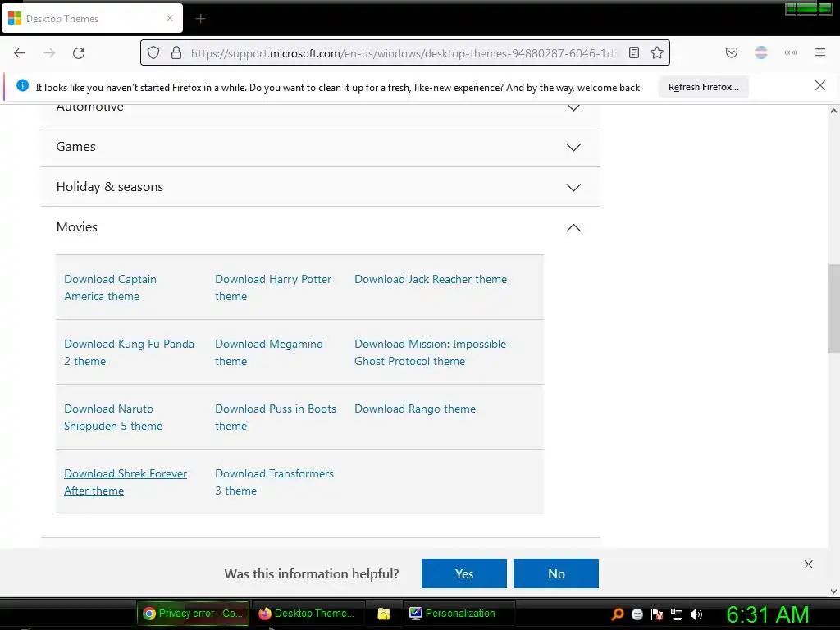The width and height of the screenshot is (840, 630).
Task: Reload the page with the refresh icon
Action: click(79, 53)
